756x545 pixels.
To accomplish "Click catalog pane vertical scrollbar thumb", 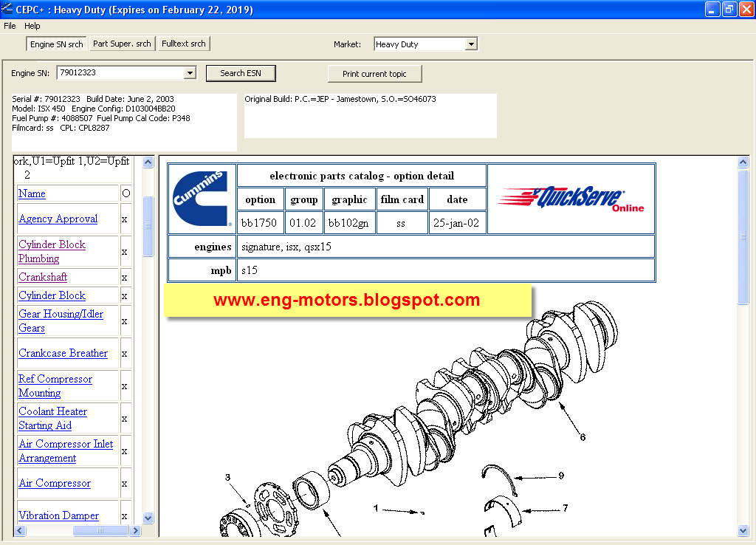I will point(743,237).
